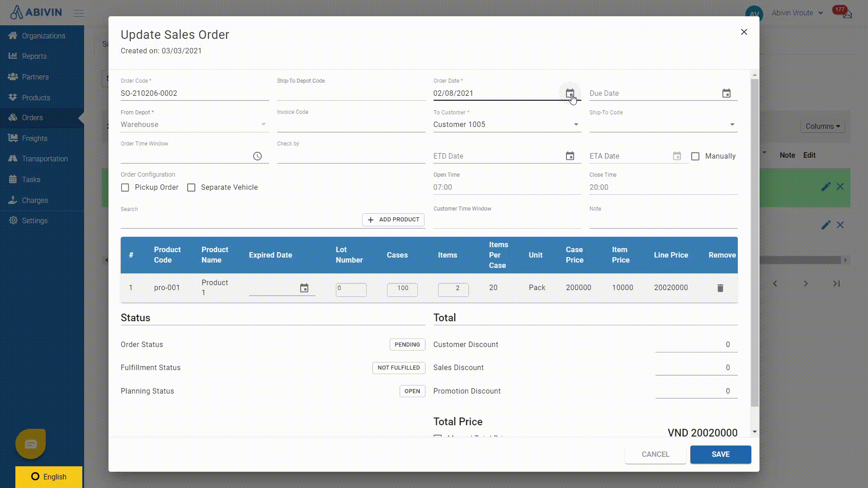Viewport: 868px width, 488px height.
Task: Open the notifications mailbox icon
Action: click(x=847, y=14)
